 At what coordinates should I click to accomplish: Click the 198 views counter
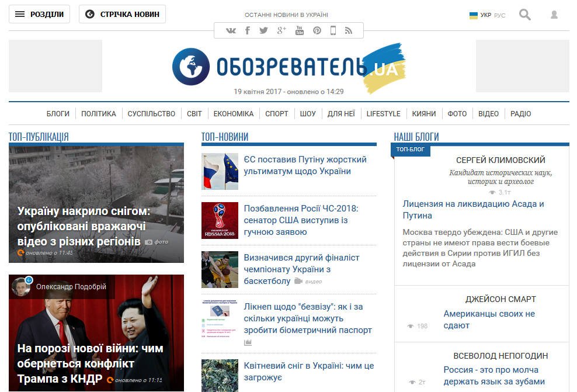[418, 326]
